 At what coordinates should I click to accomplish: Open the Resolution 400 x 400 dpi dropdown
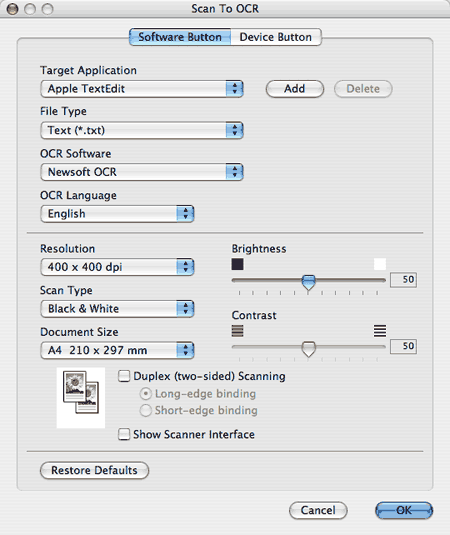117,267
